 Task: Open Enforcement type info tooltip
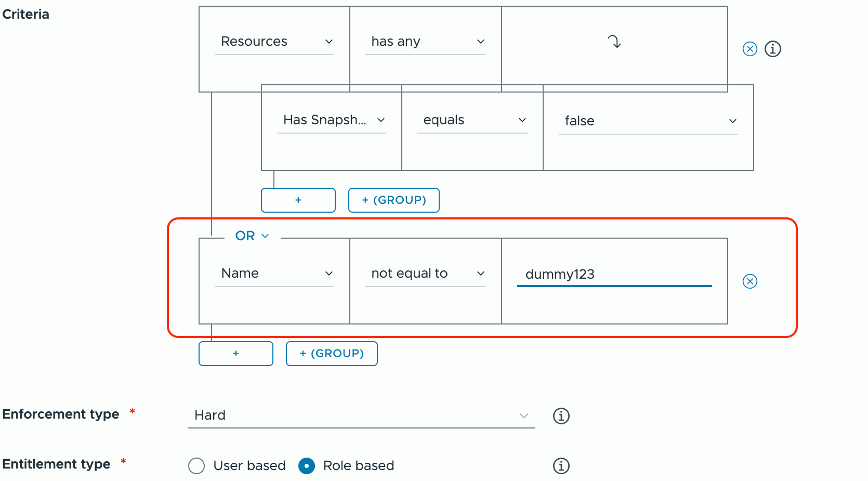click(561, 416)
